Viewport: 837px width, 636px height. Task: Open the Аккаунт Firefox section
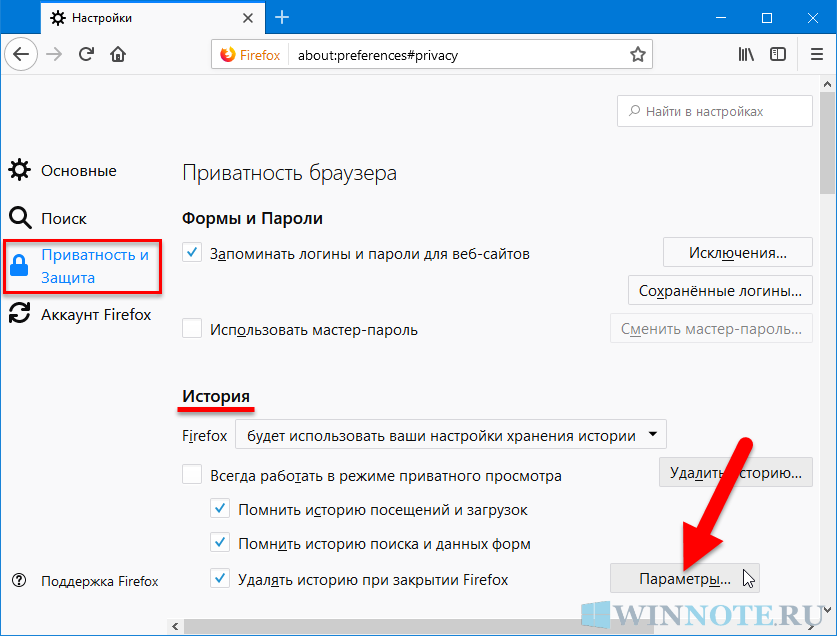click(95, 314)
